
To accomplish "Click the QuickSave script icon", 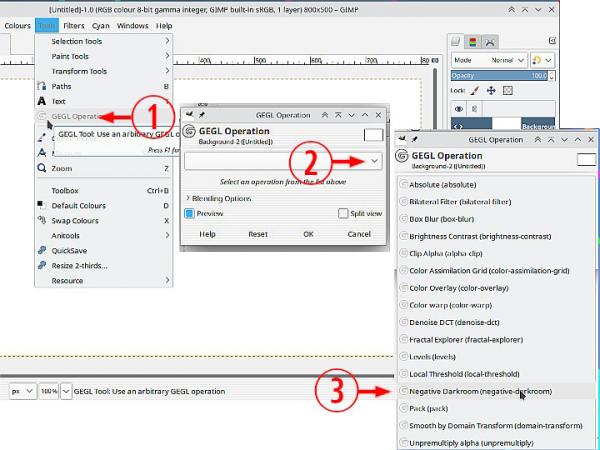I will click(x=42, y=250).
